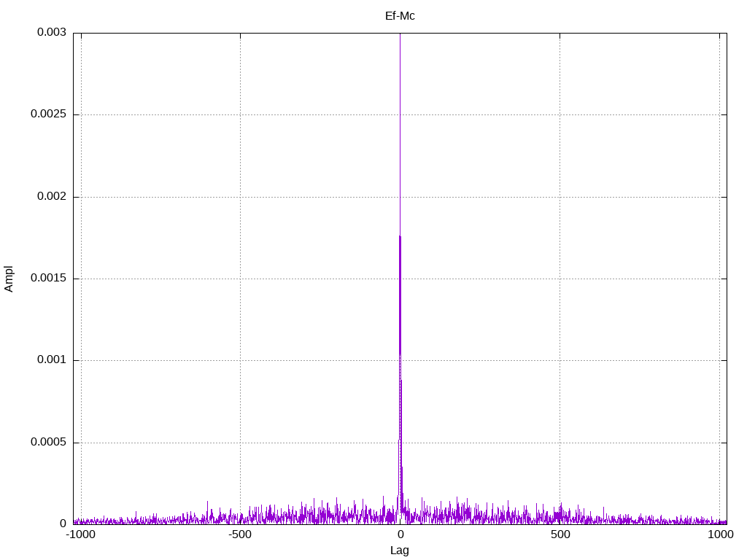The width and height of the screenshot is (747, 560).
Task: Click the y-axis value 0 at origin
Action: point(63,524)
